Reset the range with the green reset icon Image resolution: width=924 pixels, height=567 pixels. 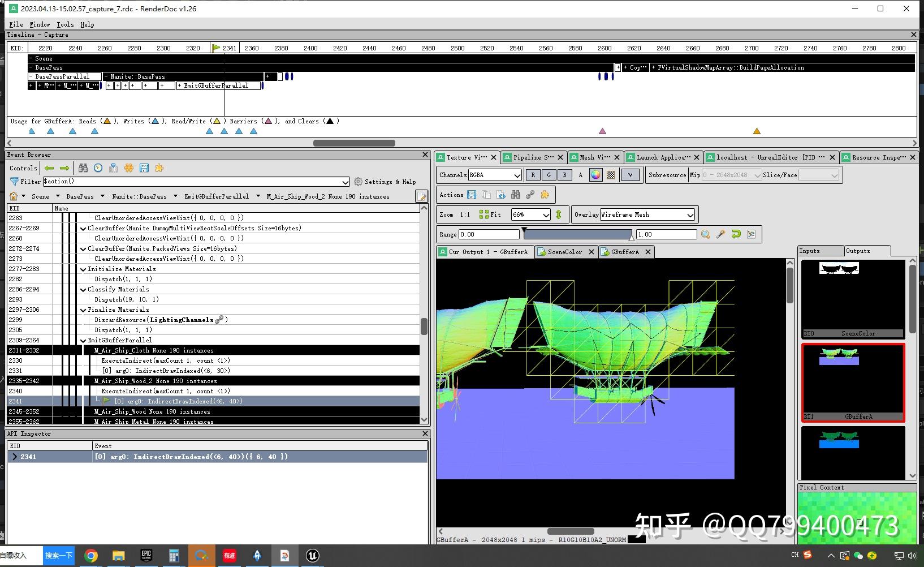coord(735,234)
